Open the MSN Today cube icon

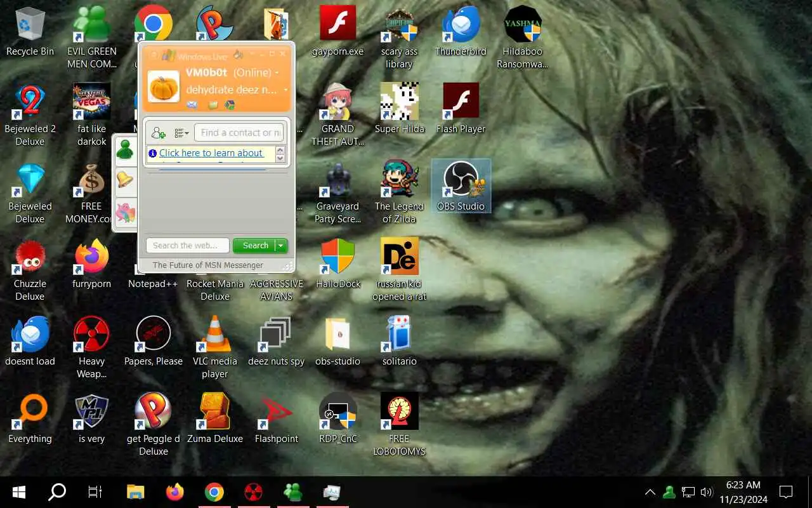[x=230, y=105]
